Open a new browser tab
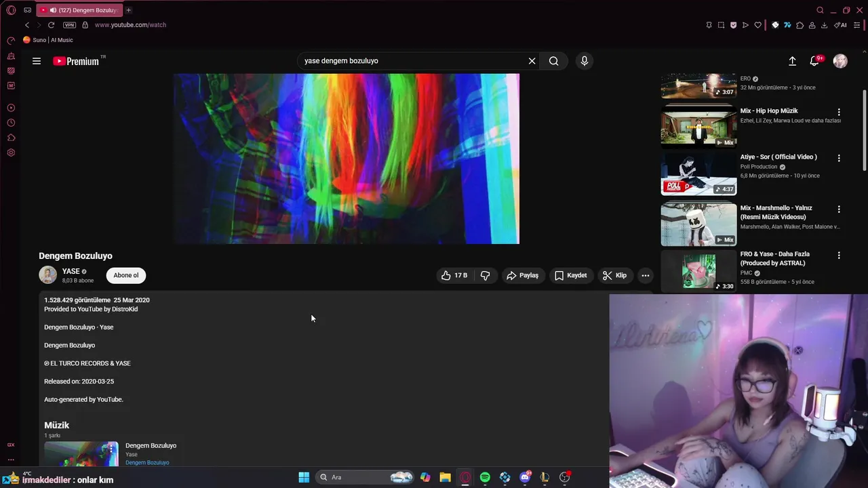 (x=128, y=10)
